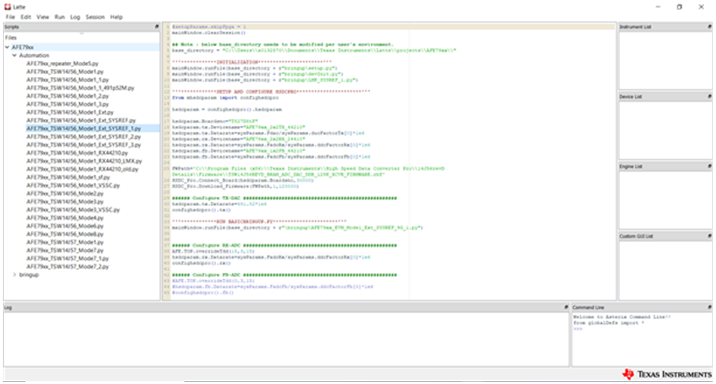Open the Edit menu

(x=26, y=17)
